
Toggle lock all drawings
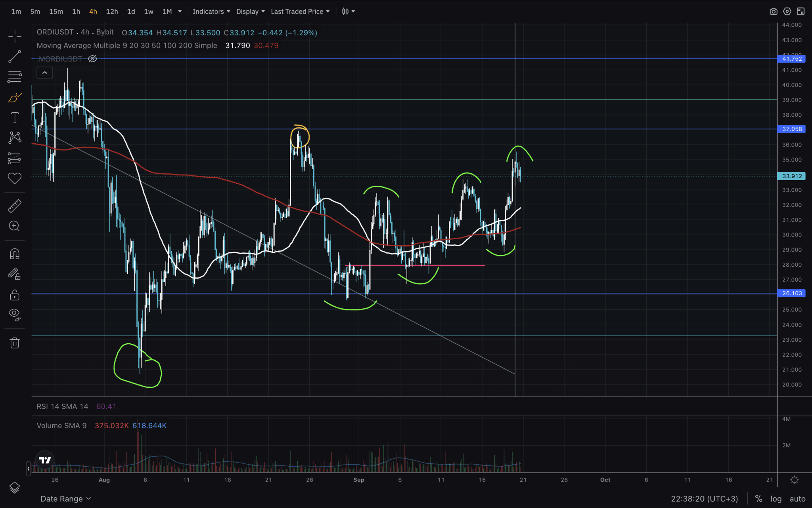pyautogui.click(x=15, y=295)
